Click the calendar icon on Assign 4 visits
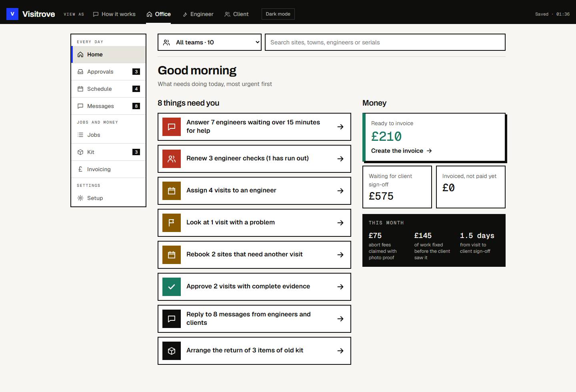This screenshot has height=392, width=576. (172, 191)
